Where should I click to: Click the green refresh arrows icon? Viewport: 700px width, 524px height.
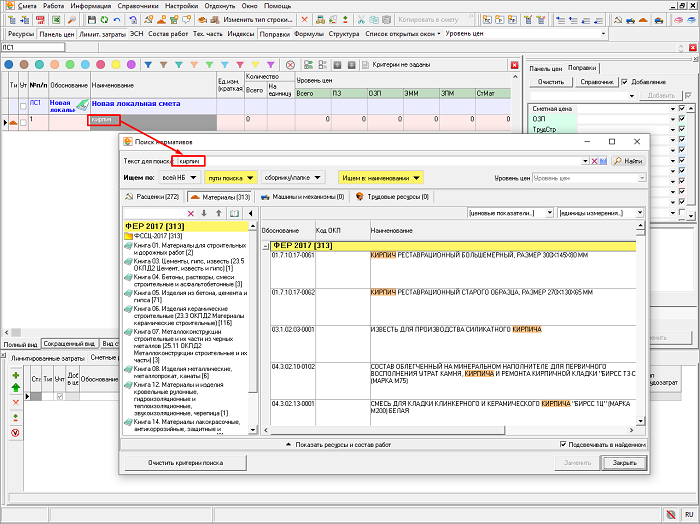104,20
